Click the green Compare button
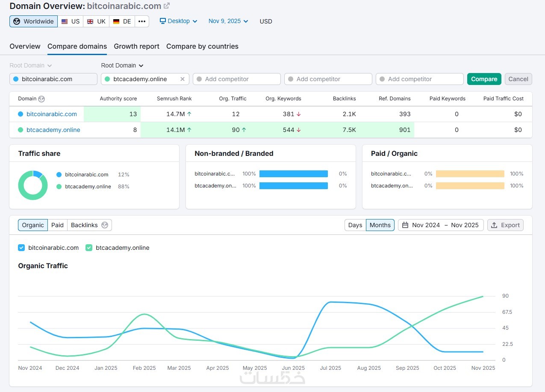 coord(484,79)
